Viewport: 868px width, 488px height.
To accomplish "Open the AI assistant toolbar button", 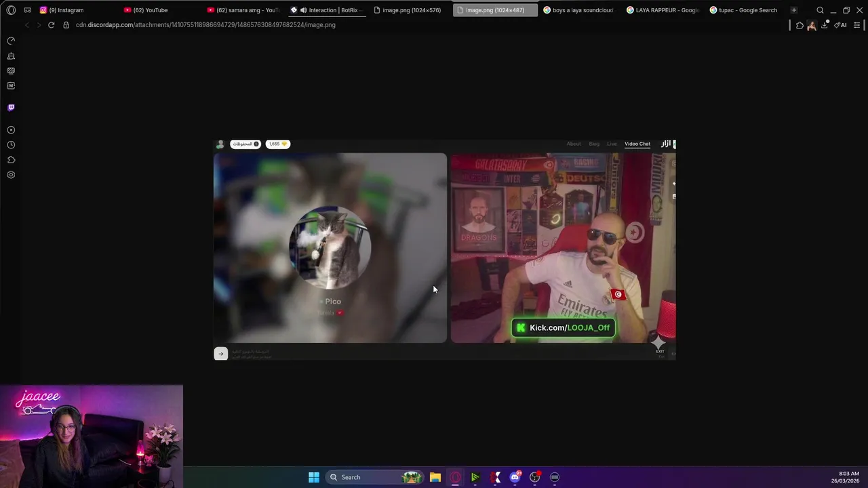I will (x=841, y=25).
